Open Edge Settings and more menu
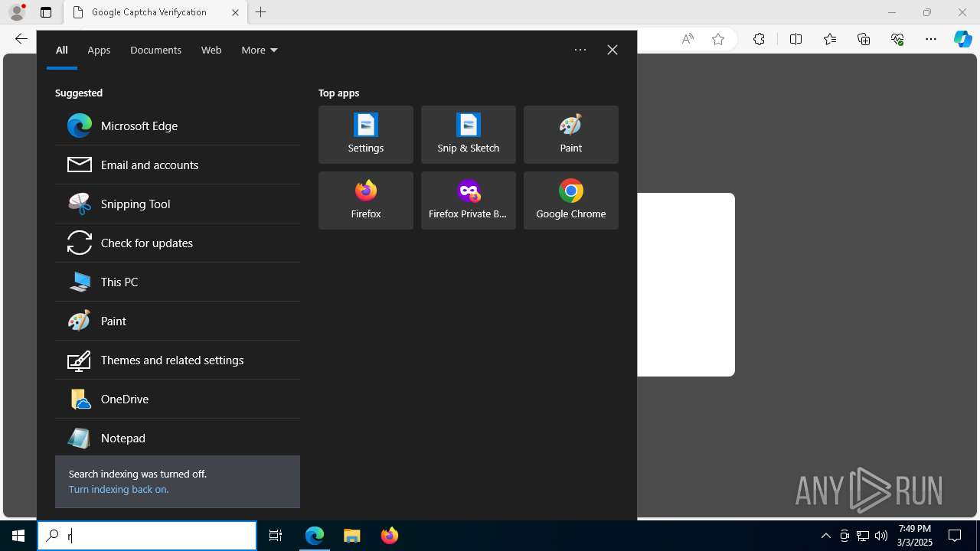Image resolution: width=980 pixels, height=551 pixels. click(x=931, y=39)
